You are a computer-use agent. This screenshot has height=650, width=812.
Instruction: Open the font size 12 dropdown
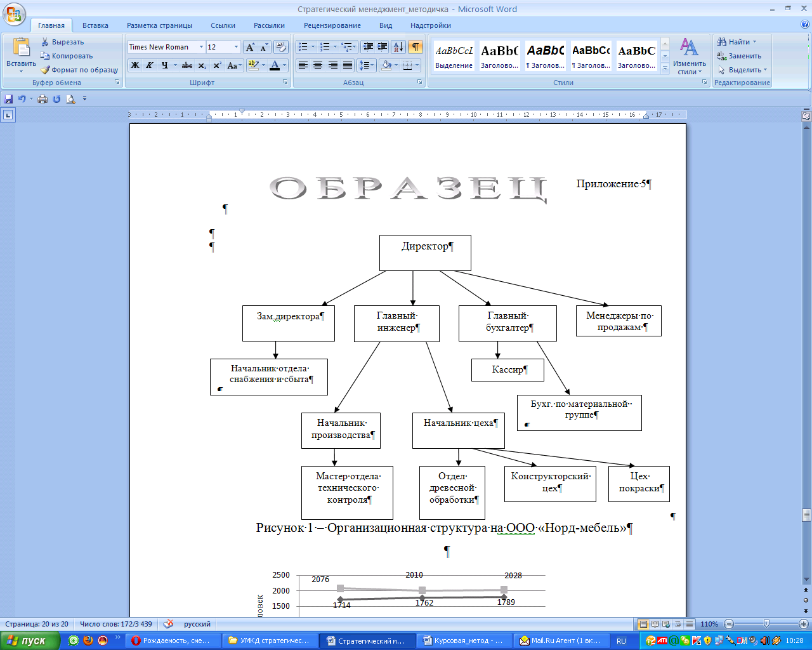pos(236,47)
